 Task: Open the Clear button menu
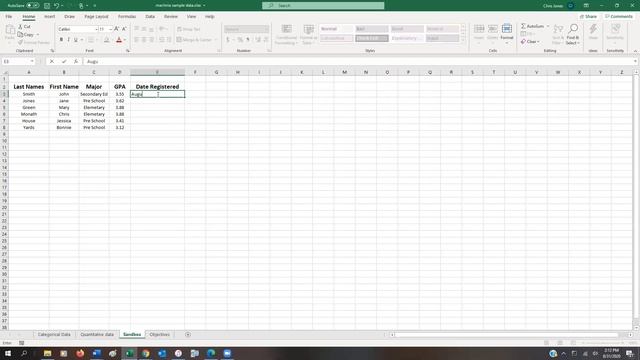tap(530, 42)
